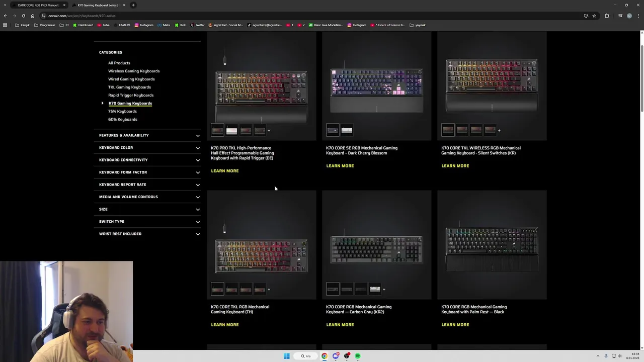The height and width of the screenshot is (362, 644).
Task: Select Wired Gaming Keyboards category
Action: click(x=131, y=79)
